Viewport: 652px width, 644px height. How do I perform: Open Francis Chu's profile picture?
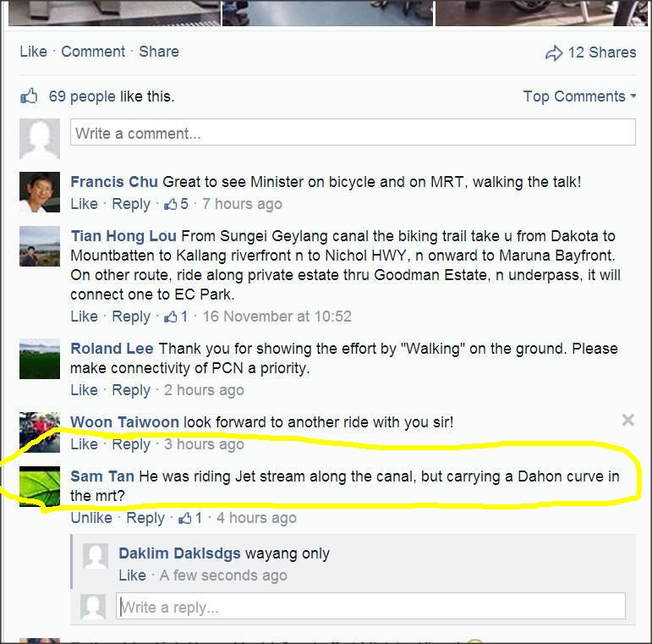(40, 192)
